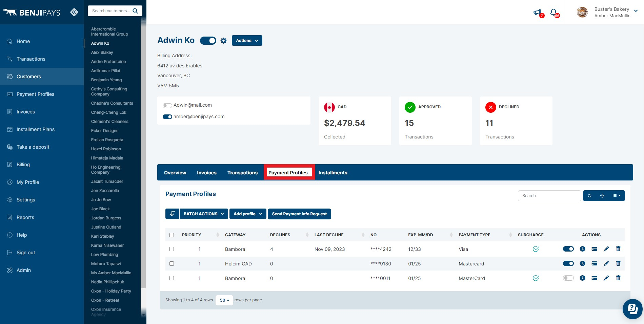
Task: Click the card icon for ****4242 row
Action: click(x=594, y=249)
